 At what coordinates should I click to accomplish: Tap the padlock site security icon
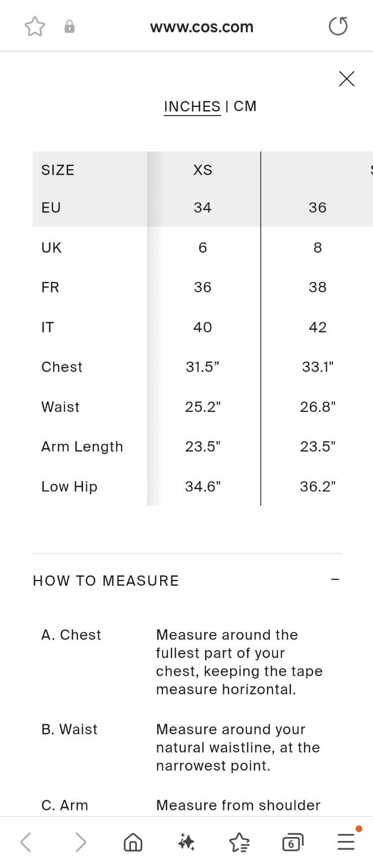pos(69,27)
